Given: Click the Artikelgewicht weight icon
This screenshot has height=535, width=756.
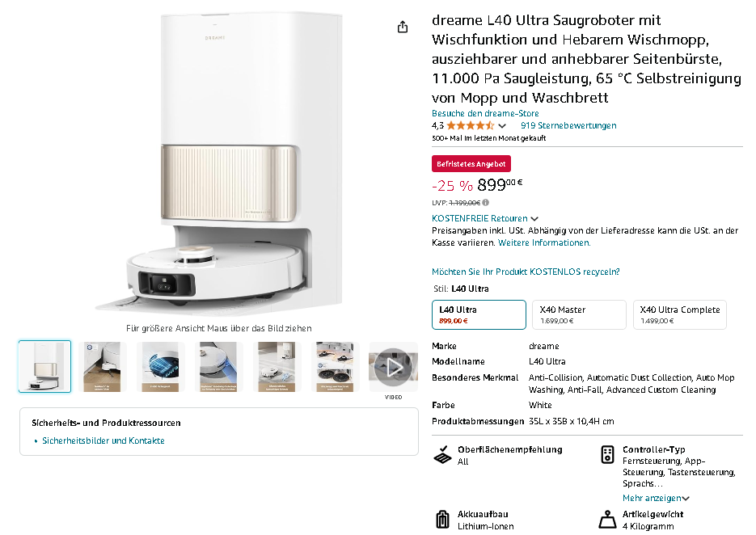Looking at the screenshot, I should (607, 520).
